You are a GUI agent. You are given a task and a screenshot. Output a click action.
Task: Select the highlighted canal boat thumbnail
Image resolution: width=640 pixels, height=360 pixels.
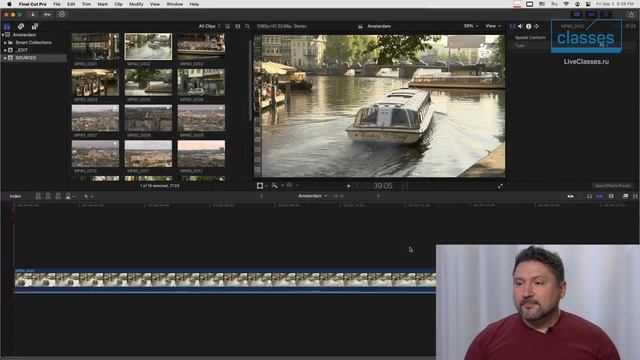click(148, 47)
